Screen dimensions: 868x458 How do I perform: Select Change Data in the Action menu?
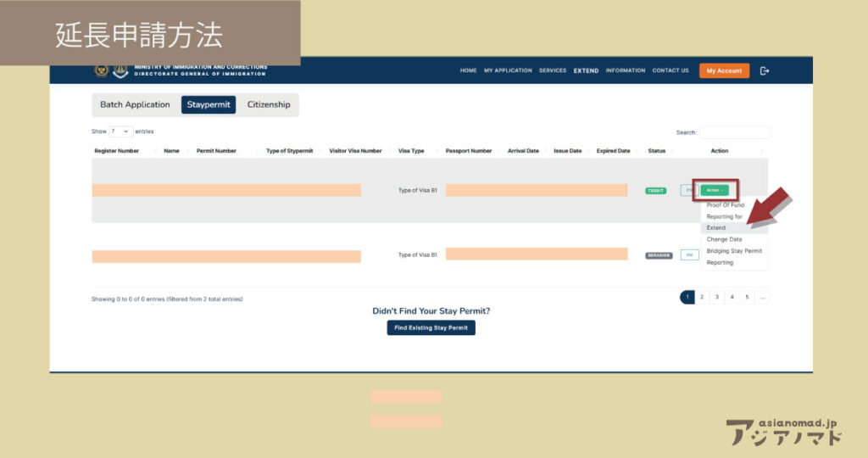[724, 239]
